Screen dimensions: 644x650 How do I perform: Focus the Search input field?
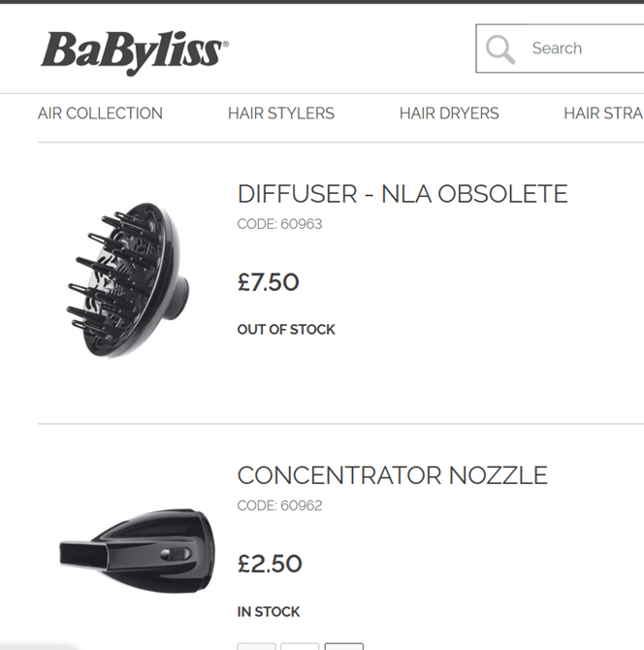(560, 49)
